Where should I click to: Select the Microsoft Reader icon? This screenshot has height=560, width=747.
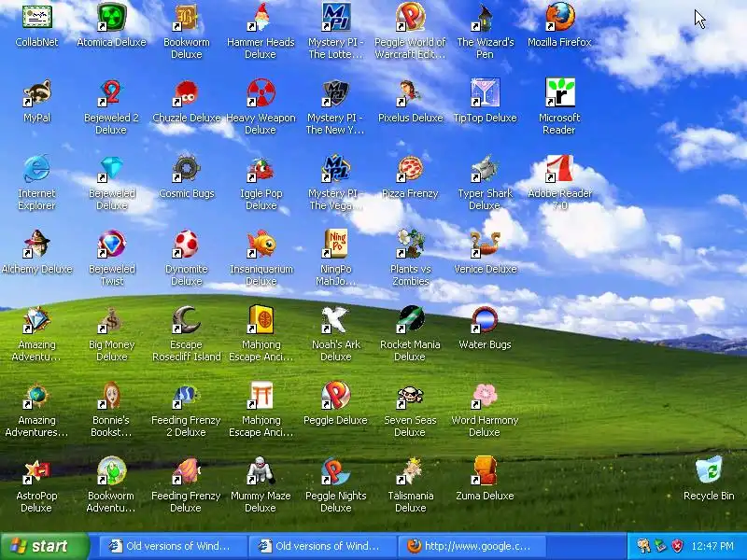pyautogui.click(x=559, y=92)
